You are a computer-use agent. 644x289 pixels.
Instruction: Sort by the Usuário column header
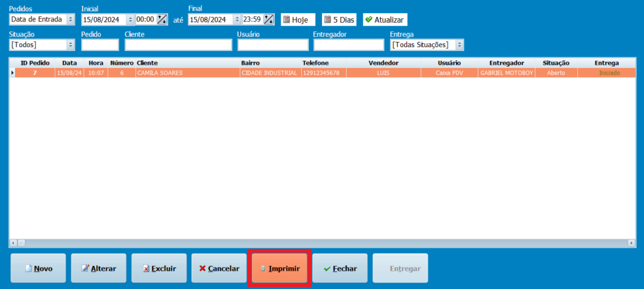449,63
